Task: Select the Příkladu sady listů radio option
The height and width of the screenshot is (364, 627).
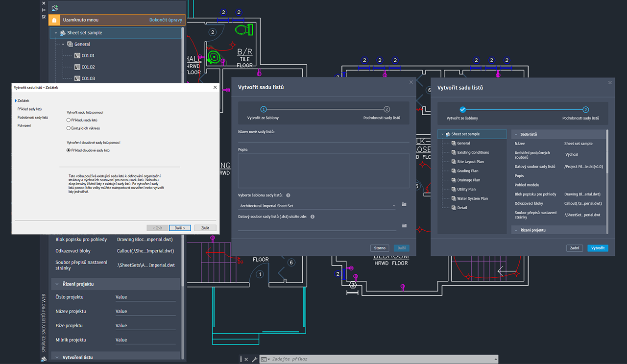Action: 69,120
